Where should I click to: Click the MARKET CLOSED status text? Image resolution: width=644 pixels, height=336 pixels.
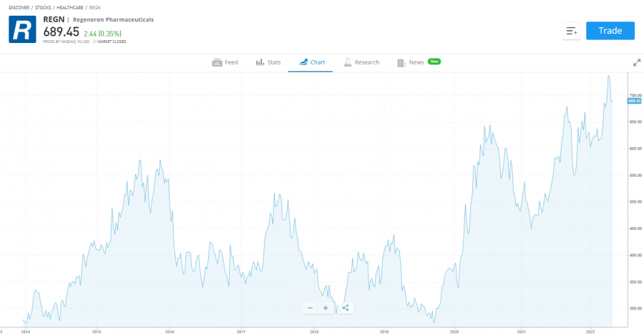pos(112,42)
